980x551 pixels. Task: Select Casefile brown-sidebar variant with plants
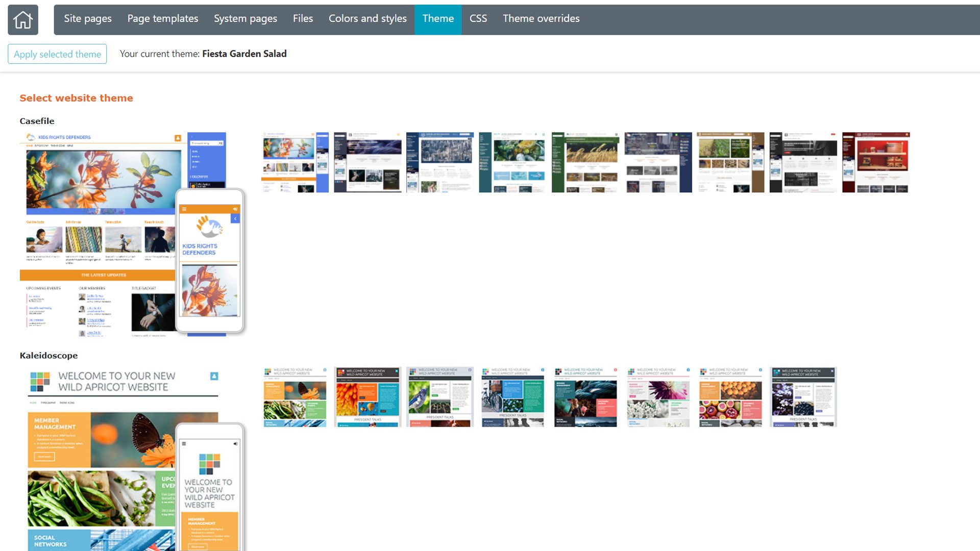730,162
